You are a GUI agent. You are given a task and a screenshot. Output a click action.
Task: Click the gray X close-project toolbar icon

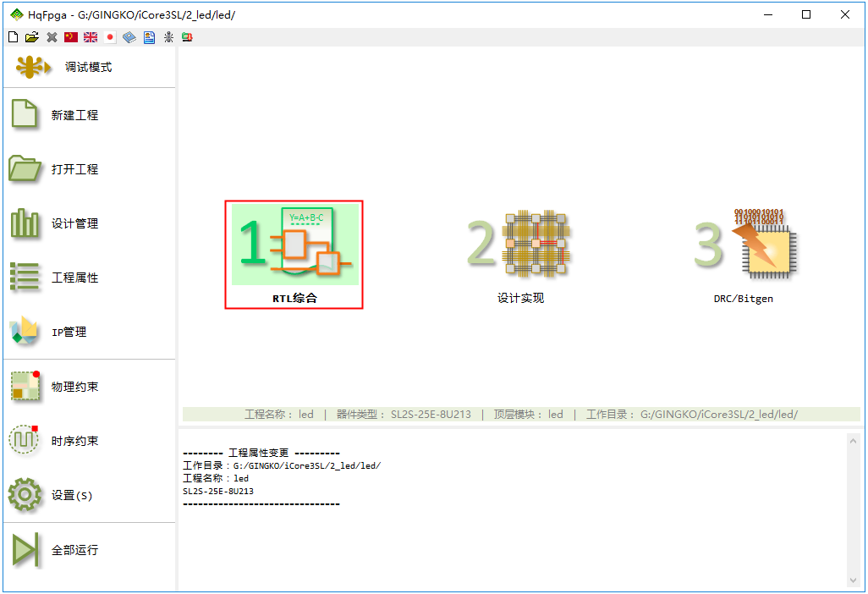(x=52, y=37)
